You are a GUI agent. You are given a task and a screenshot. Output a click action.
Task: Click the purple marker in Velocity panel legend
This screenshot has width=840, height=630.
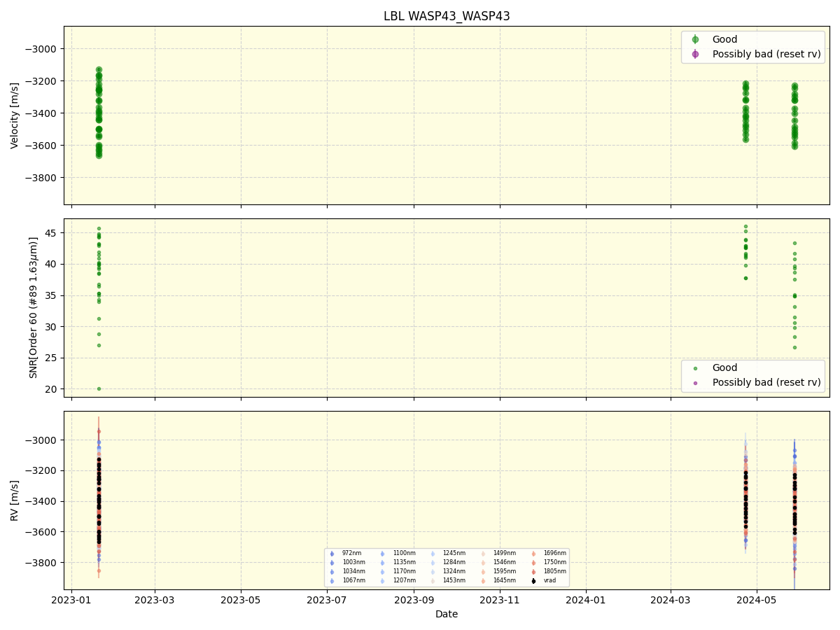(x=695, y=54)
